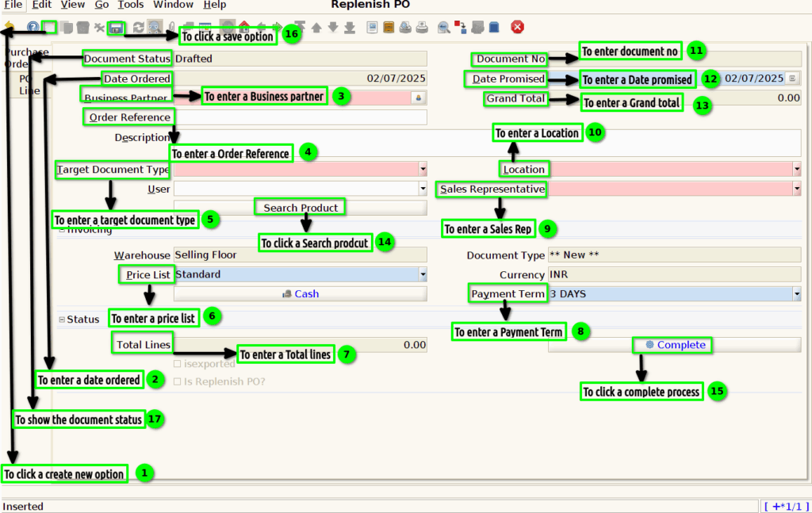Open the Window menu
Viewport: 812px width, 513px height.
pos(173,5)
